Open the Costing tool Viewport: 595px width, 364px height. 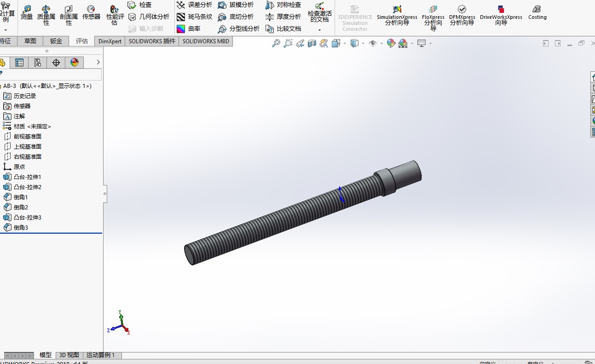pos(537,13)
